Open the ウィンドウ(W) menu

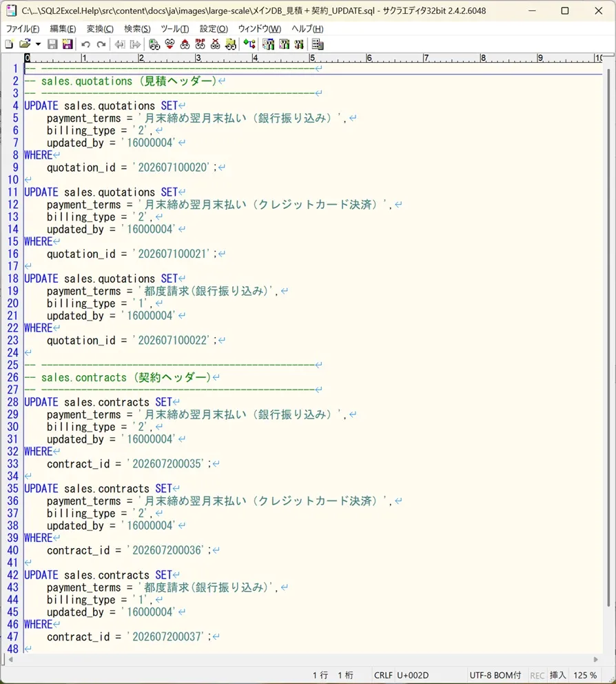point(259,29)
